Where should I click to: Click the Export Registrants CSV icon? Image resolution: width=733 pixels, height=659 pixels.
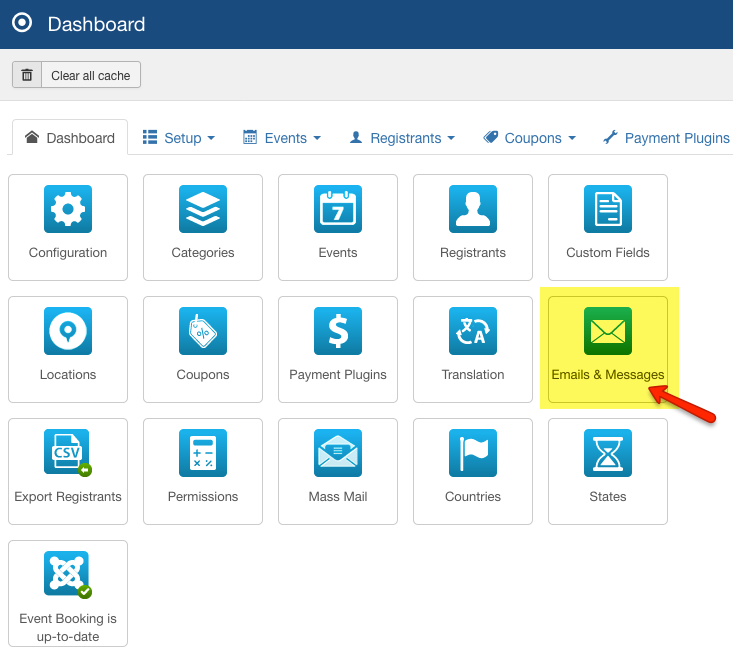pos(68,453)
